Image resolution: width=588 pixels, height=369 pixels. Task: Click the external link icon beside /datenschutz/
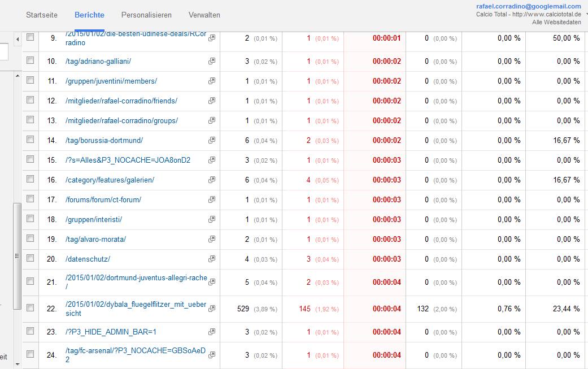(212, 259)
